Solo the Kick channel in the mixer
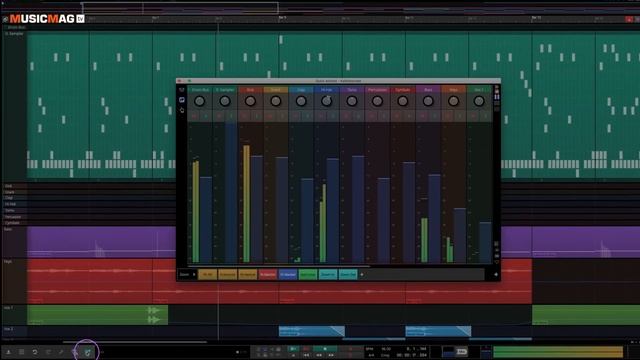Screen dimensions: 640x360 tap(256, 116)
